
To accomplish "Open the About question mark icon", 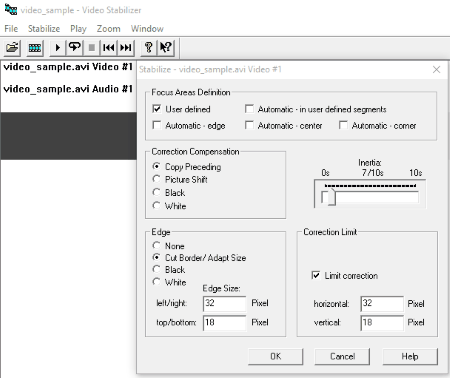I will coord(149,48).
